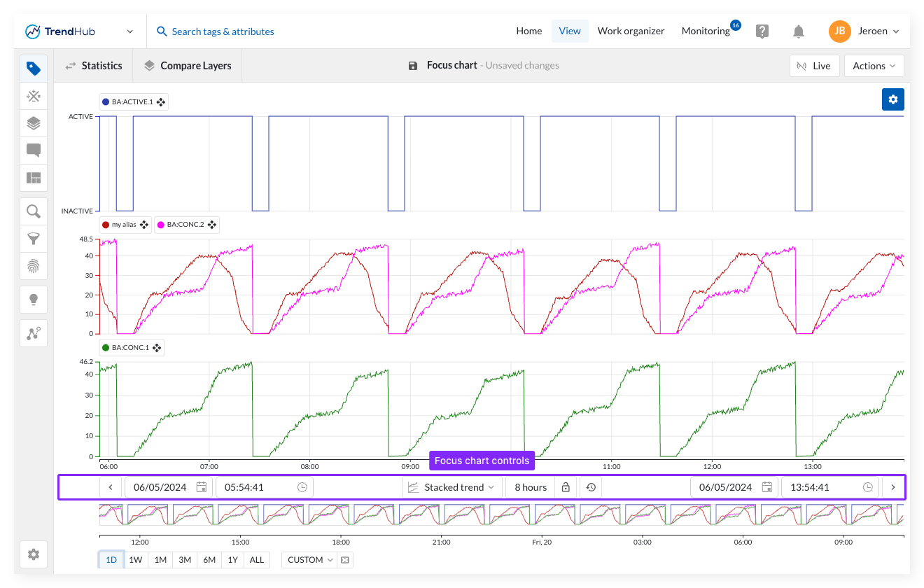Open the search magnifier in sidebar
Screen dimensions: 924x588
(34, 211)
